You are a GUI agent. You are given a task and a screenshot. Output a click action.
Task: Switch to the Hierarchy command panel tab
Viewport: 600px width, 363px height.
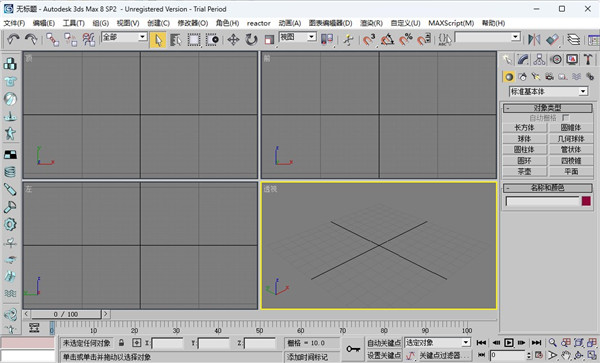click(x=540, y=59)
